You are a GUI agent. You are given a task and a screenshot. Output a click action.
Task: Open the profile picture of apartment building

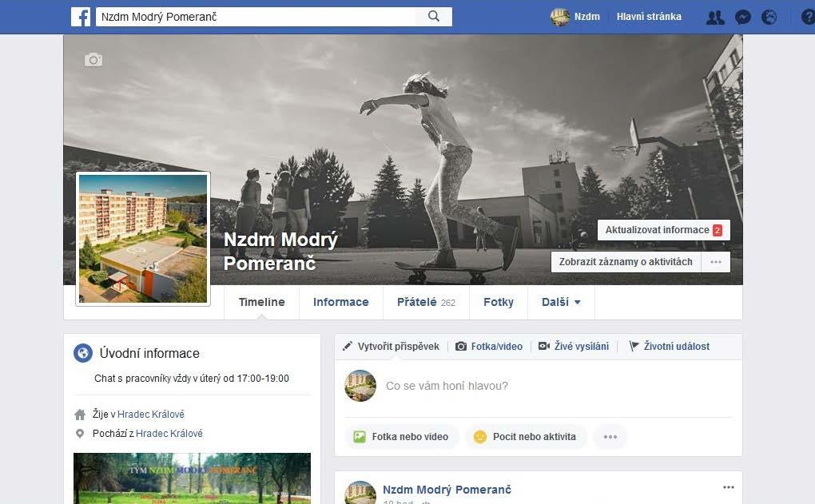pos(143,239)
